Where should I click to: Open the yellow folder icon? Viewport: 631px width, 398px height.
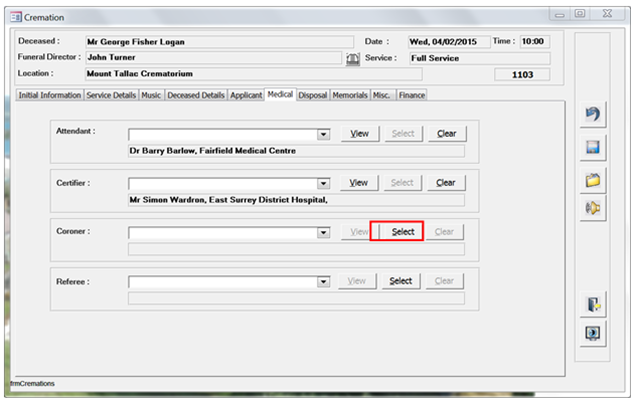coord(593,180)
